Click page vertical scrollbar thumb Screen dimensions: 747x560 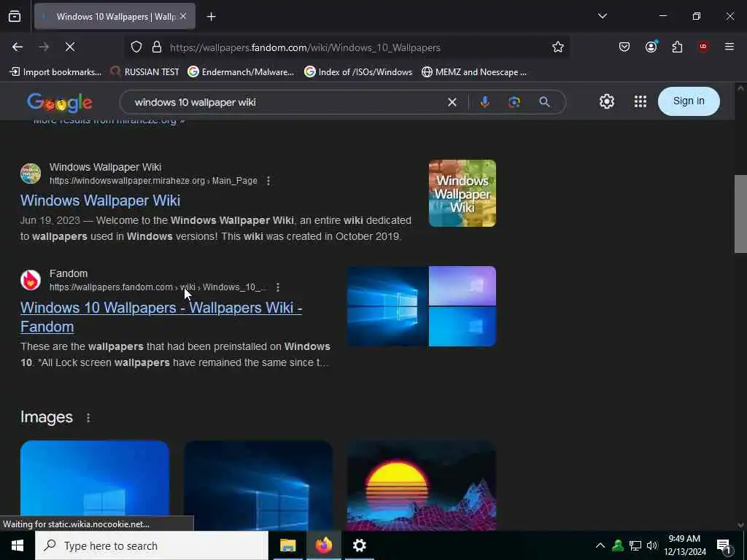point(740,214)
